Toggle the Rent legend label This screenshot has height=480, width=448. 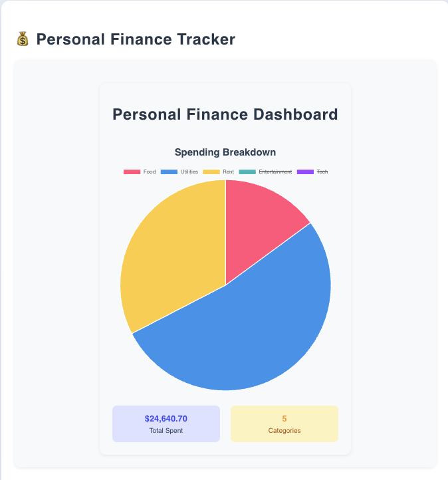[228, 172]
